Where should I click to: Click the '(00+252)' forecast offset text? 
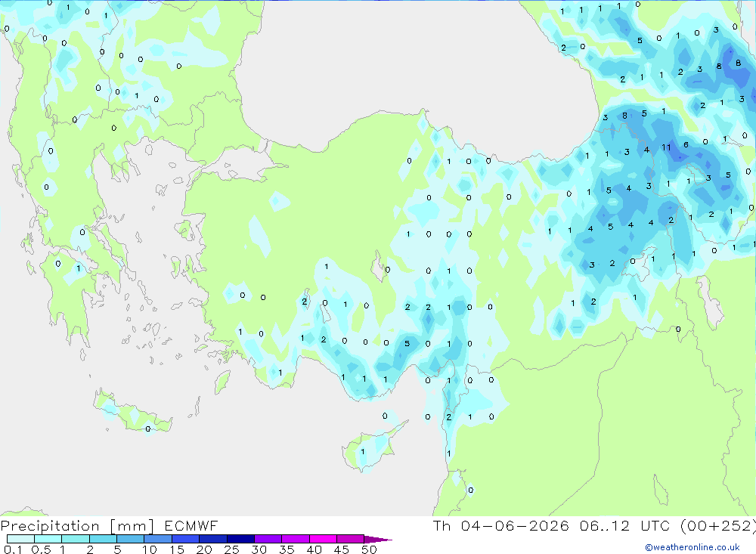coord(718,525)
